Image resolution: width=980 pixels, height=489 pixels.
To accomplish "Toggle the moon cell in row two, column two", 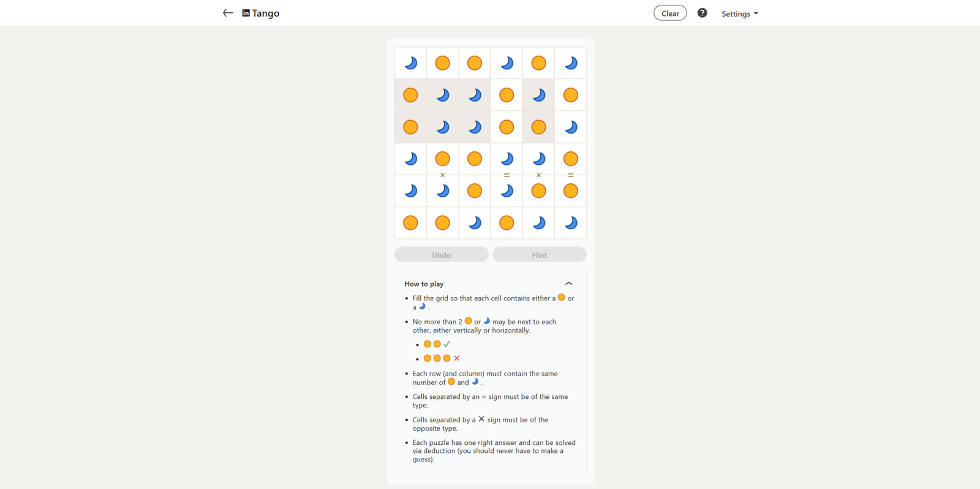I will point(442,95).
